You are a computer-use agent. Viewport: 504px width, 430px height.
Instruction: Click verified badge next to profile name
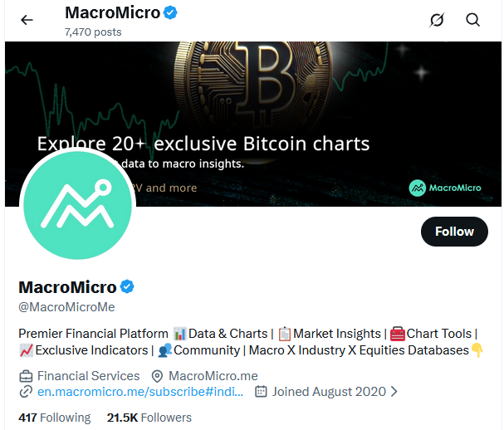[127, 287]
